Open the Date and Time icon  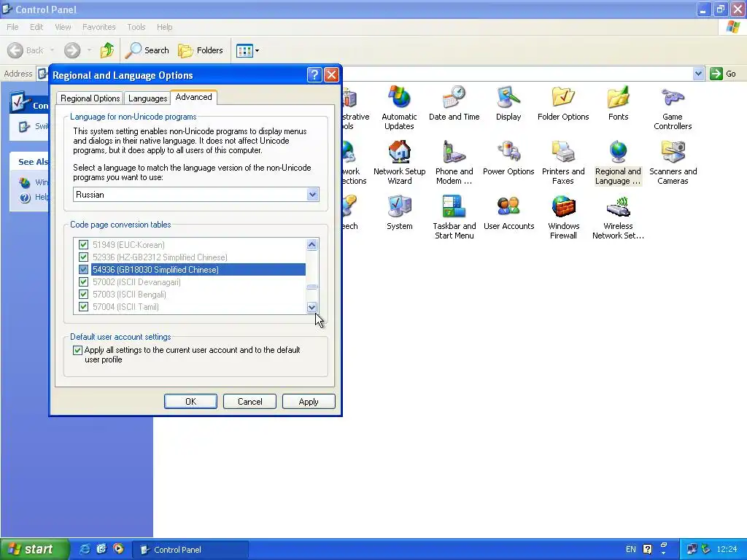pyautogui.click(x=454, y=104)
